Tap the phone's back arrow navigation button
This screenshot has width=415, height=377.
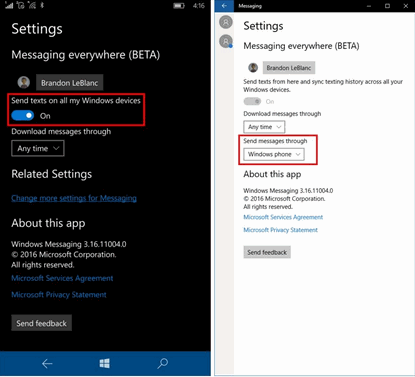47,364
